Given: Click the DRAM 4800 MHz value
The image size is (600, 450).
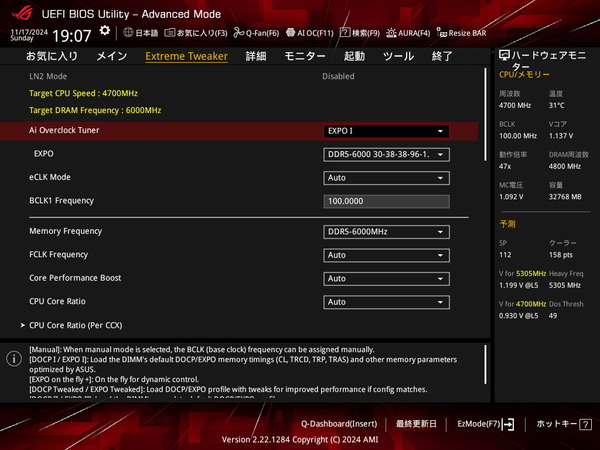Looking at the screenshot, I should pos(565,166).
